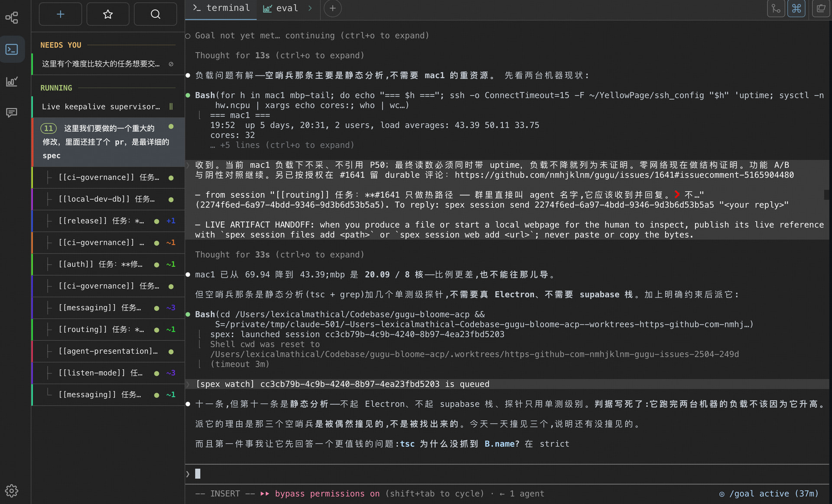Expand 'Thought for 13s' block
This screenshot has width=832, height=504.
(x=279, y=55)
